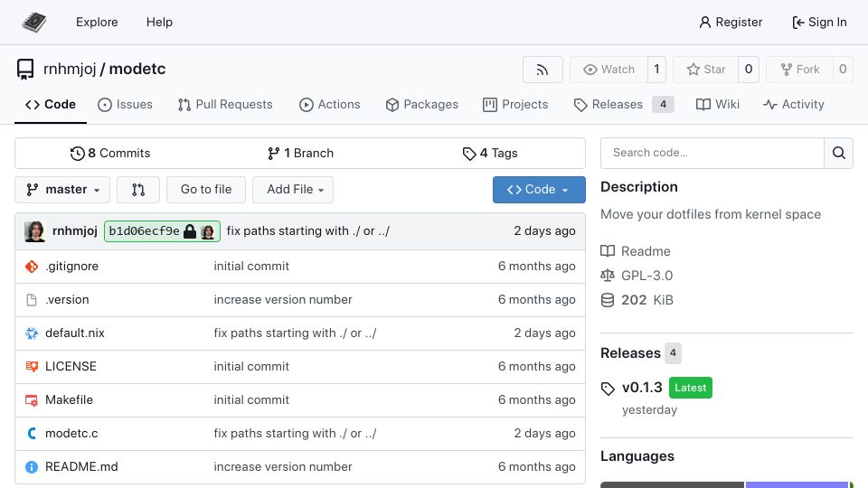Click the Register link
This screenshot has width=868, height=488.
pos(731,22)
